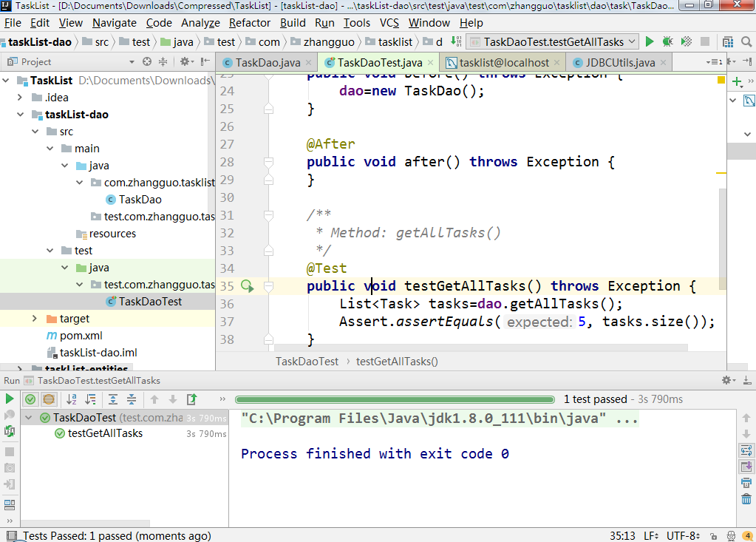Export test results icon
Screen dimensions: 756x542
[x=192, y=399]
